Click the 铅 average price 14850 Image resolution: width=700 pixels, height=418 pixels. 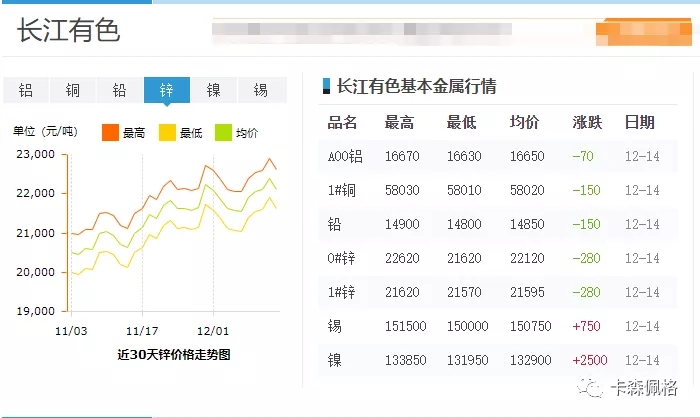point(527,224)
